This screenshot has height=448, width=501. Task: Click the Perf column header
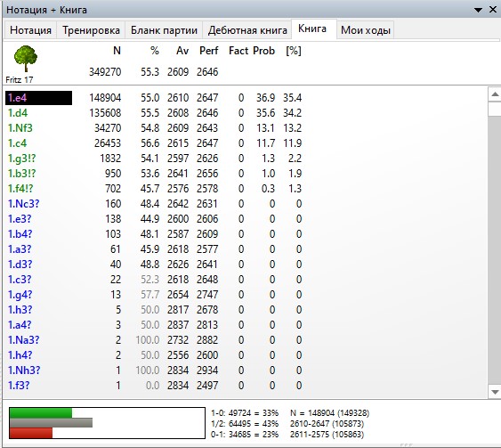pos(208,51)
